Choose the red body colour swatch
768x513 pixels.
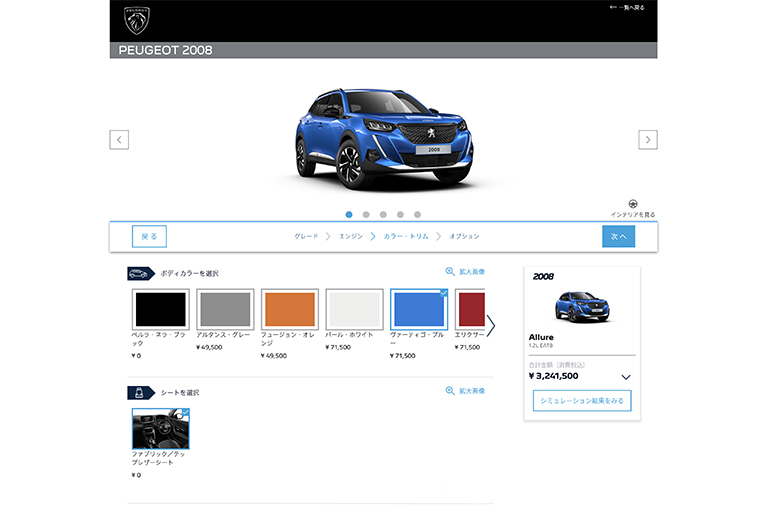coord(470,309)
